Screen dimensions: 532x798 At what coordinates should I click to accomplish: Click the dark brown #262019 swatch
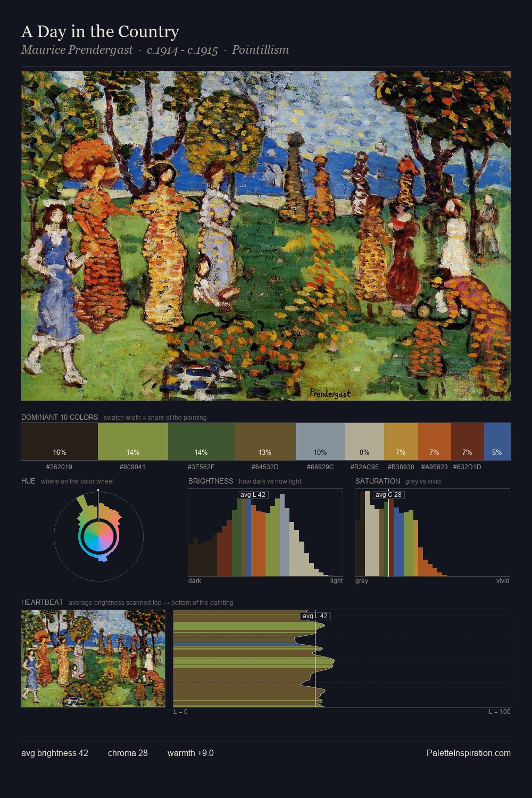tap(60, 442)
